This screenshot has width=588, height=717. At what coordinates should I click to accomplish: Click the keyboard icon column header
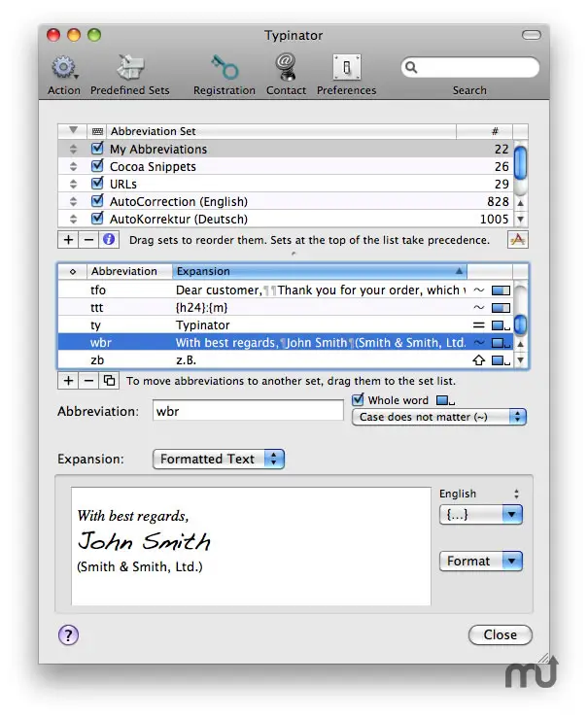[97, 132]
